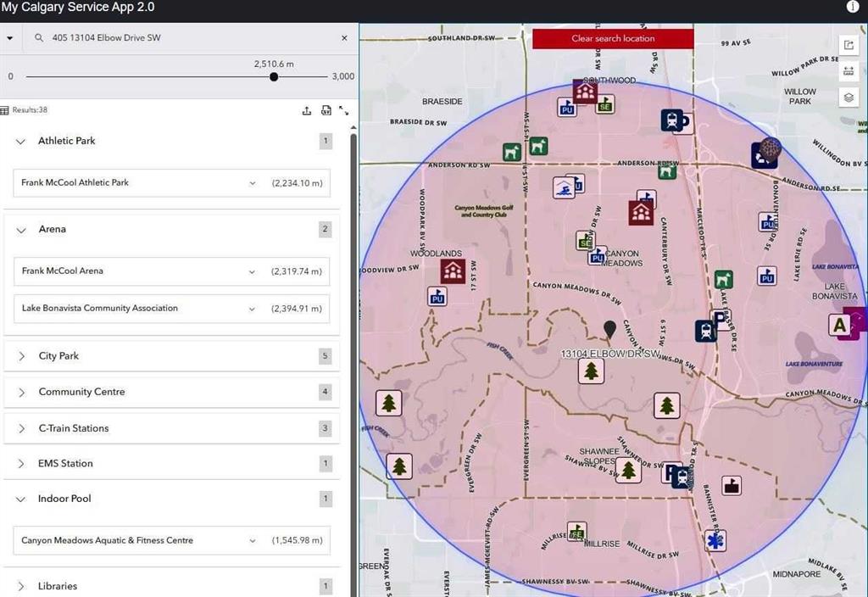Click the EMS station marker in Millrise

click(x=715, y=540)
